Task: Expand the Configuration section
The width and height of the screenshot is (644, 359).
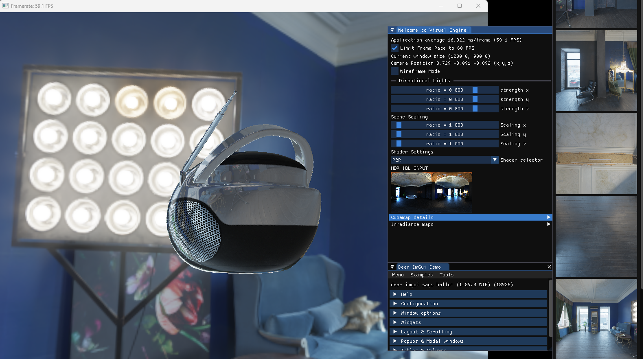Action: point(468,304)
